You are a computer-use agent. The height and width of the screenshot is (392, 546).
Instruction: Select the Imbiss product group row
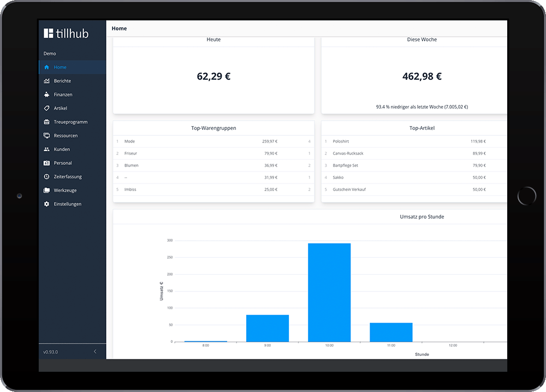[x=213, y=189]
